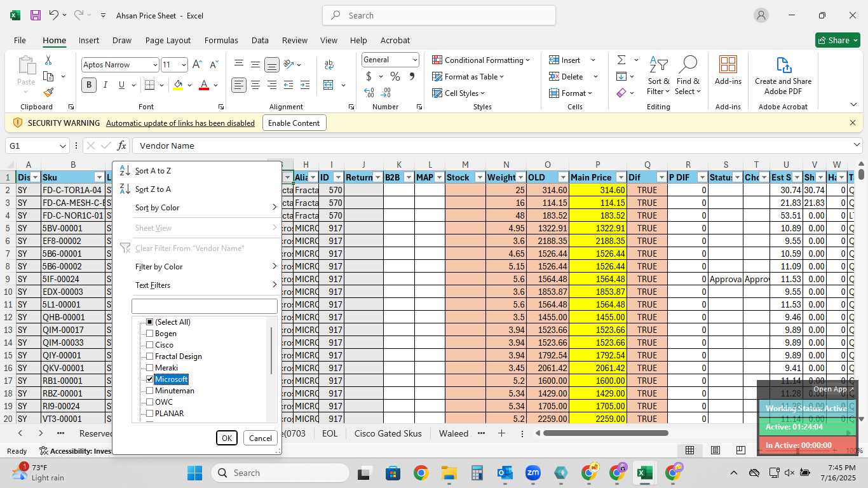868x488 pixels.
Task: Click Merge and Center icon
Action: click(x=329, y=85)
